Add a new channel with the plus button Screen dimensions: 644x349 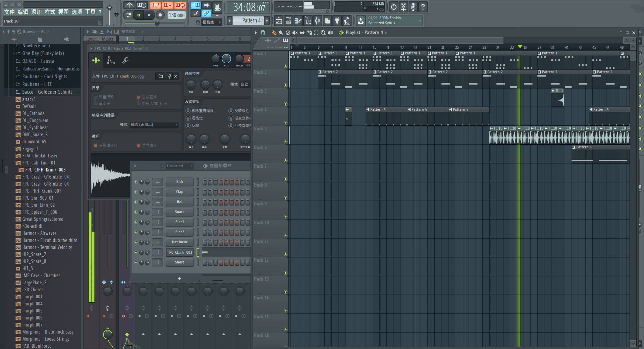[x=179, y=279]
